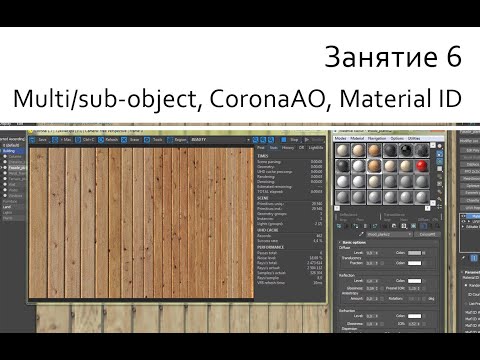This screenshot has height=360, width=480.
Task: Select the Building layer in scene explorer
Action: [x=13, y=151]
